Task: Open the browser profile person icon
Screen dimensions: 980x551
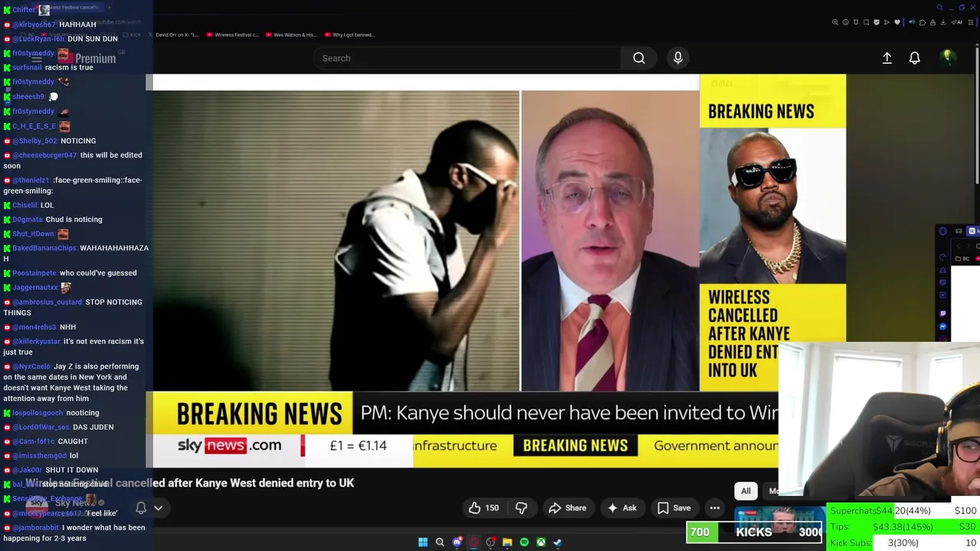Action: (x=933, y=22)
